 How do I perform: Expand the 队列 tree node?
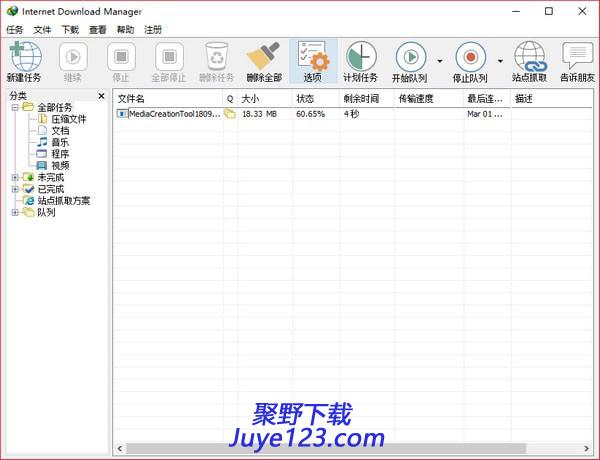(x=15, y=212)
